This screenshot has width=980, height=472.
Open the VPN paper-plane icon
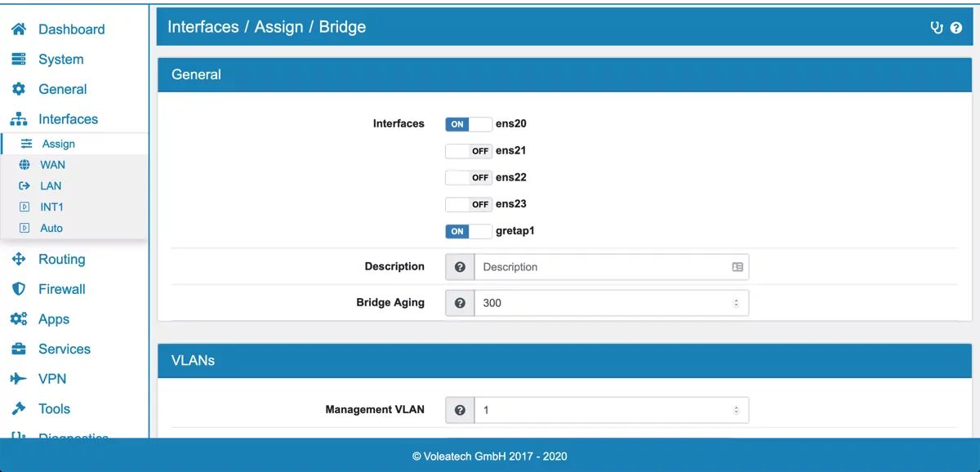click(18, 378)
